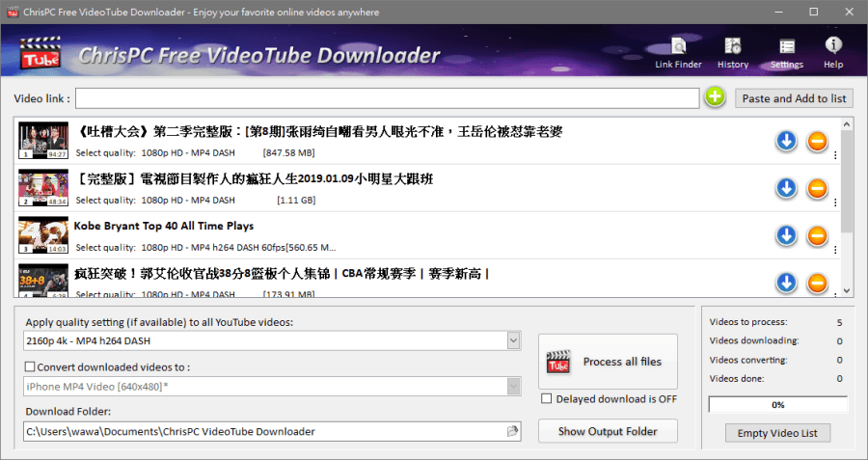Click the Download Folder path field
Screen dimensions: 868x460
272,431
